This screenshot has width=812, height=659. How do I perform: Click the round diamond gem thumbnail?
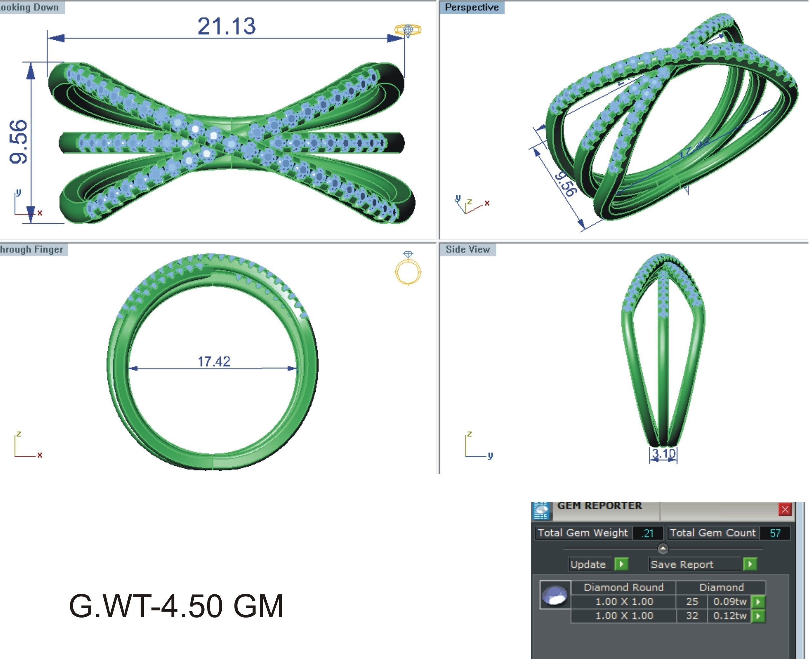point(555,595)
